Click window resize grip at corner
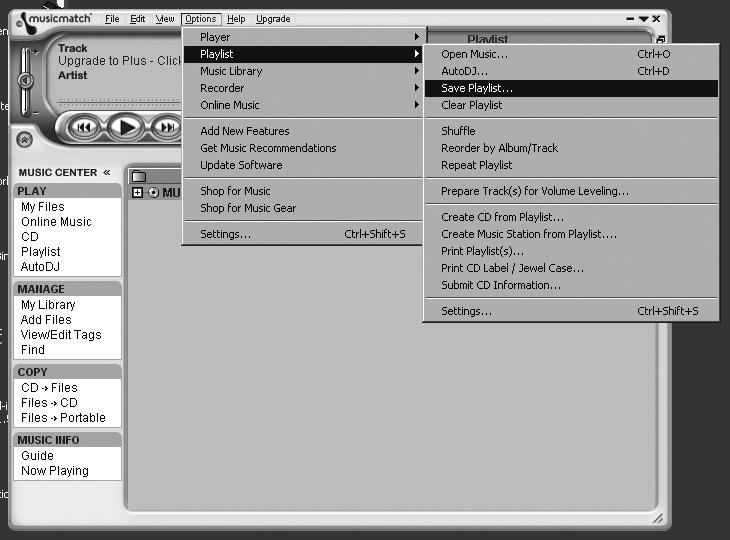Viewport: 730px width, 540px height. pyautogui.click(x=657, y=518)
